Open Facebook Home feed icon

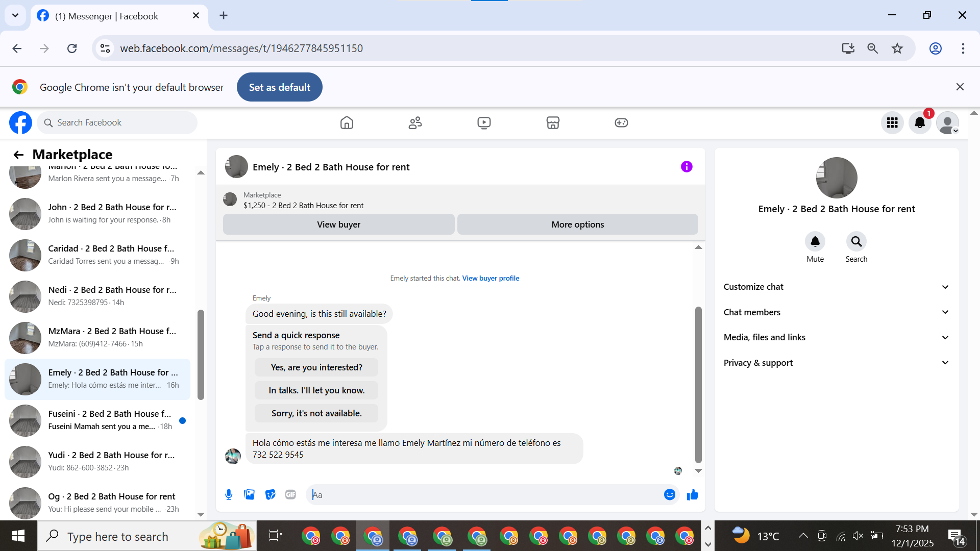coord(347,122)
